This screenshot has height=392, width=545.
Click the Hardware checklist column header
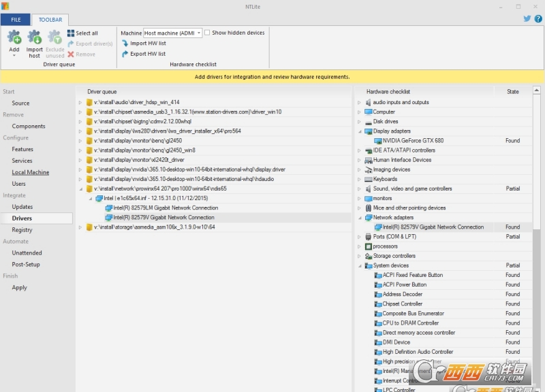424,92
